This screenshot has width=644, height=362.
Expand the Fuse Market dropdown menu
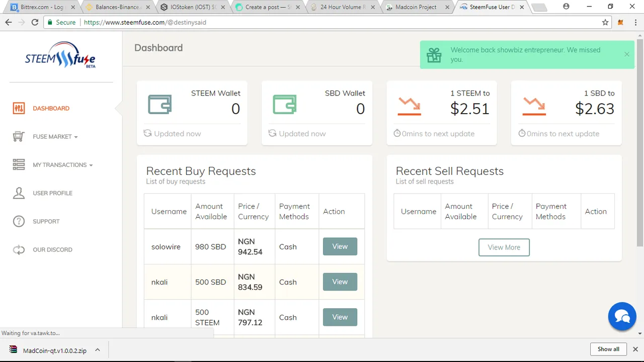pyautogui.click(x=55, y=137)
